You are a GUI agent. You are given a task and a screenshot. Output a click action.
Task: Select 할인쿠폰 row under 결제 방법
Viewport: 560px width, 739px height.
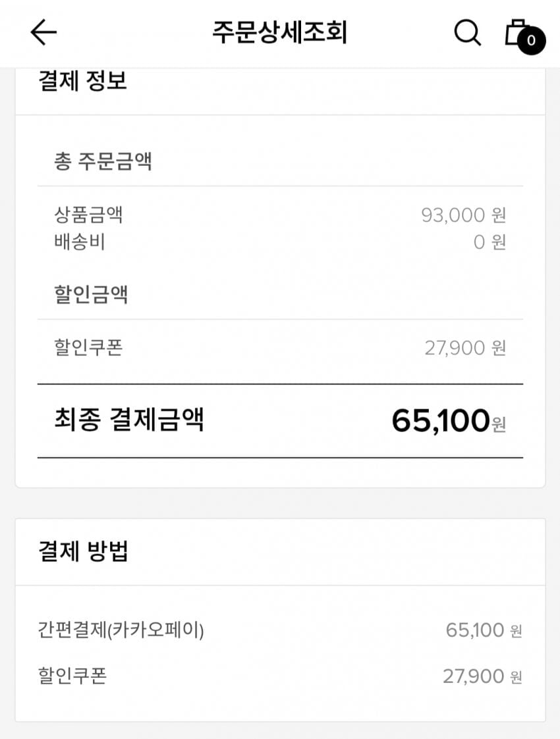pos(72,676)
